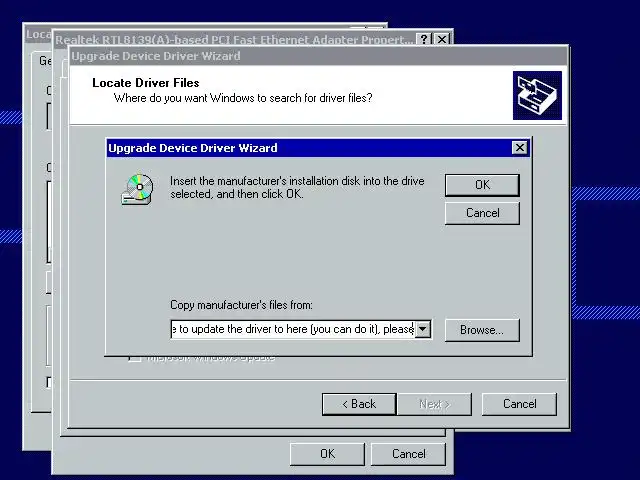Click Cancel in the Realtek adapter properties window
Screen dimensions: 640x480
(408, 454)
